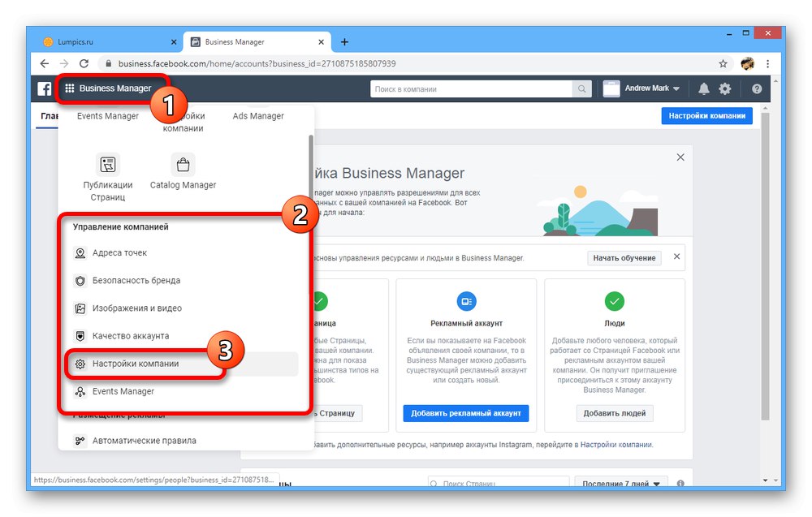Click the address bar URL
812x517 pixels.
[x=257, y=63]
